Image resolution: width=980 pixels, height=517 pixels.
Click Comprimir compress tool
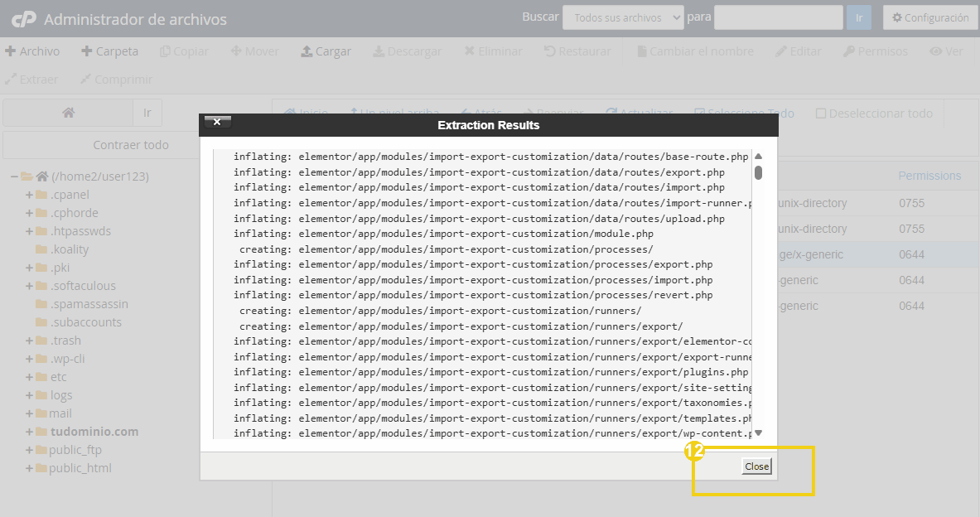click(x=116, y=80)
